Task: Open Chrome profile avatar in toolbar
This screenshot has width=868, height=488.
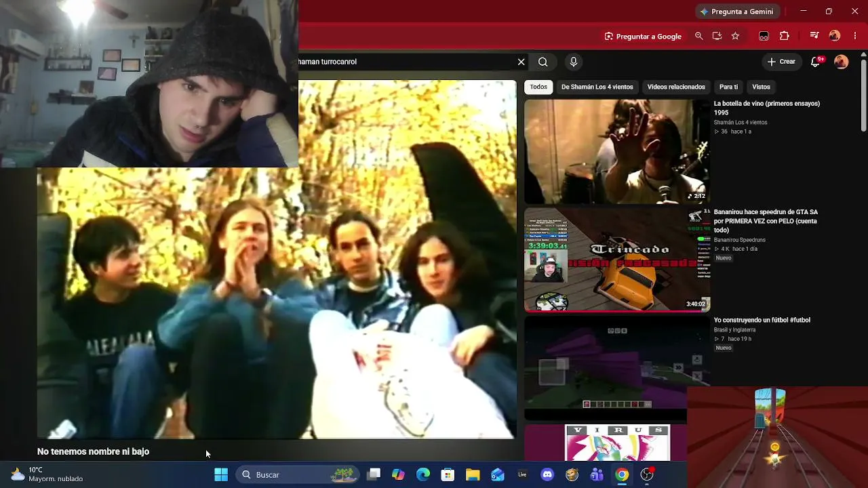Action: coord(835,36)
